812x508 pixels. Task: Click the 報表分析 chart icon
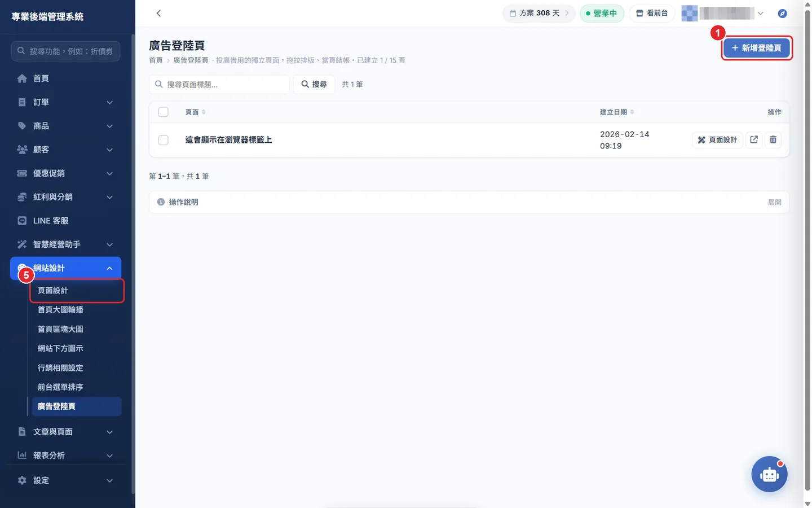click(x=22, y=456)
